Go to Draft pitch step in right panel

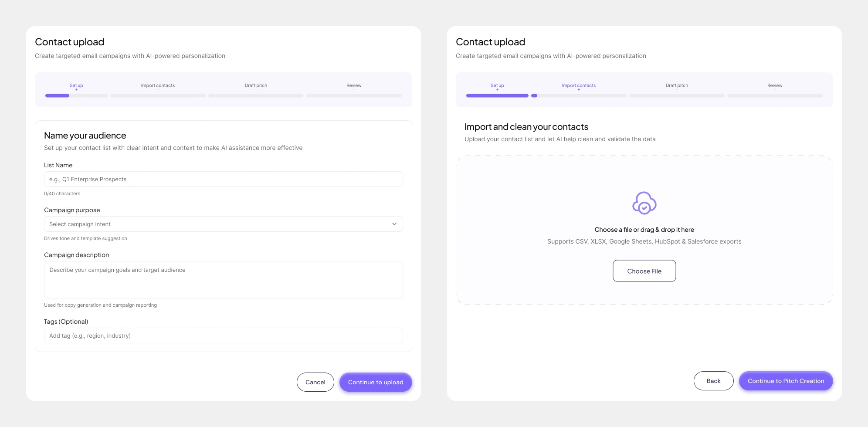pyautogui.click(x=677, y=85)
